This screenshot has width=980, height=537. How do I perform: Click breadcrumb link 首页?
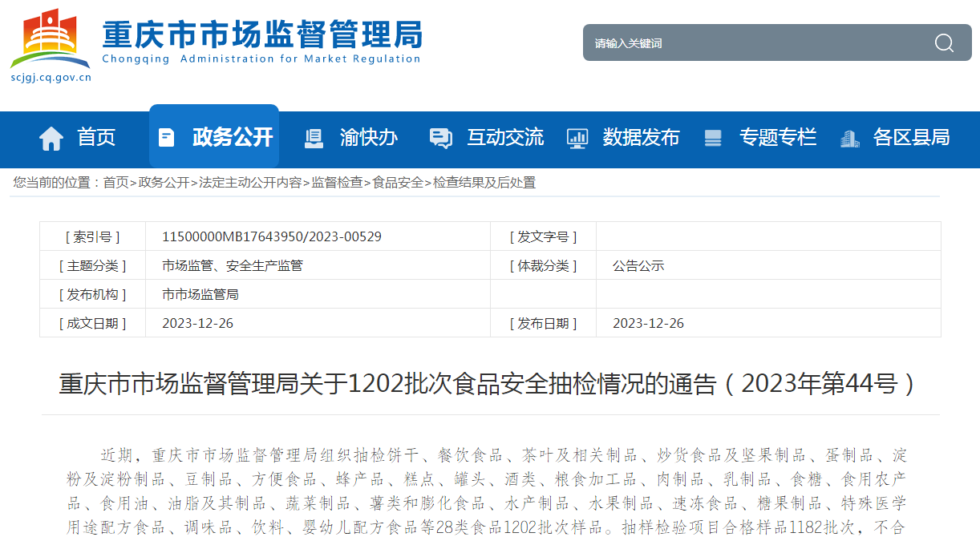(x=115, y=183)
